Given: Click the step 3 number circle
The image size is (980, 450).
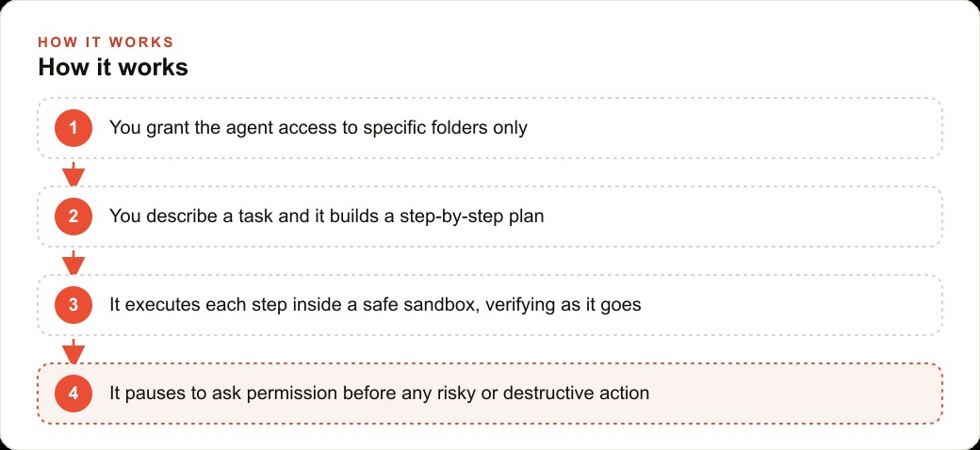Looking at the screenshot, I should pos(73,305).
